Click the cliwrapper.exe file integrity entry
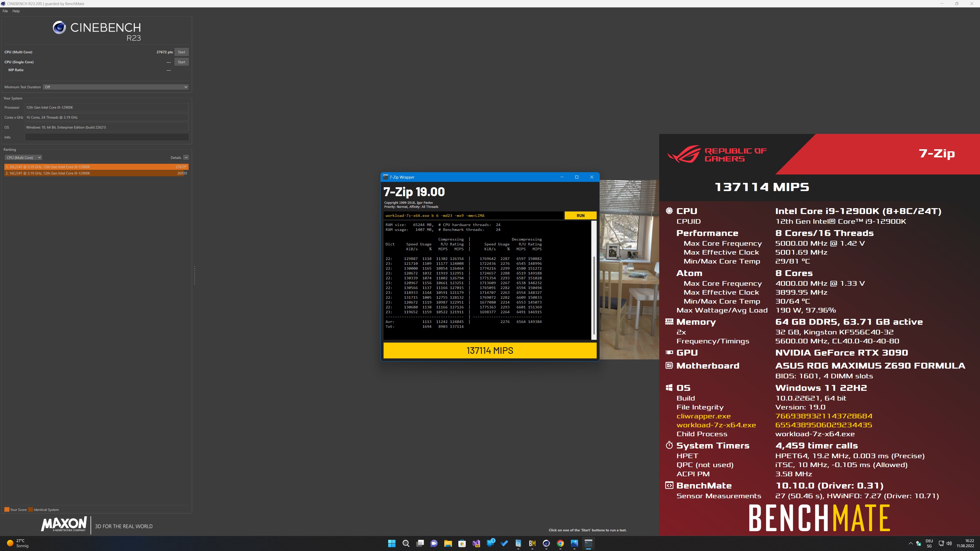The width and height of the screenshot is (980, 551). [x=703, y=416]
